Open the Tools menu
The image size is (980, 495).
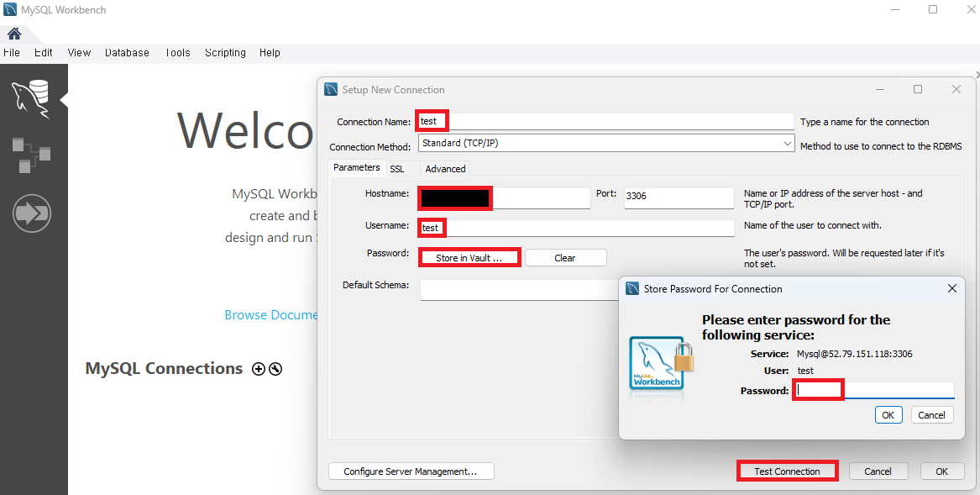(177, 53)
